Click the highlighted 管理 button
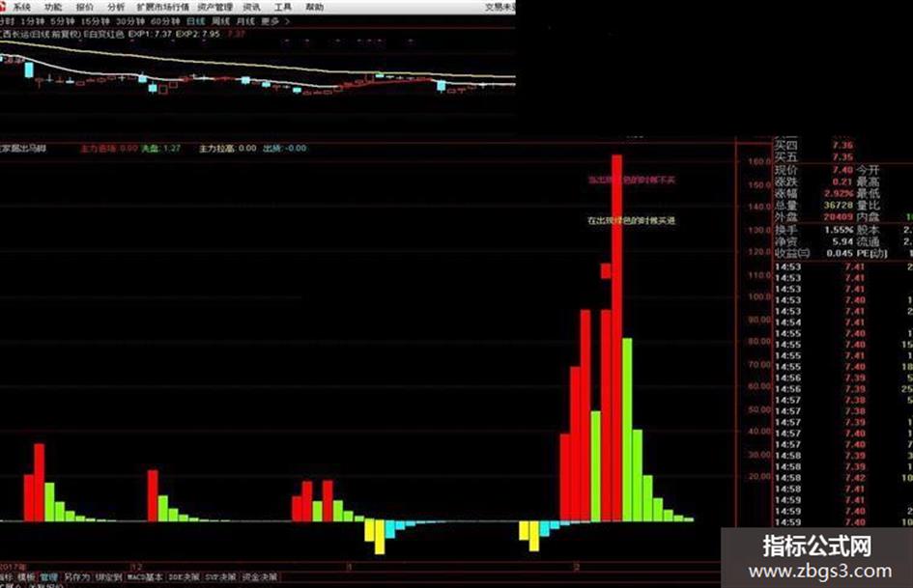This screenshot has width=913, height=588. pos(49,577)
